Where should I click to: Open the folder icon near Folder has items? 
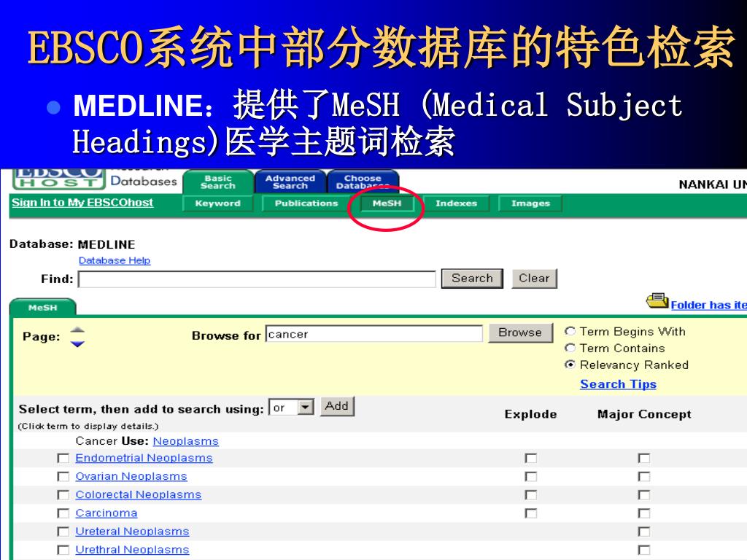coord(657,300)
